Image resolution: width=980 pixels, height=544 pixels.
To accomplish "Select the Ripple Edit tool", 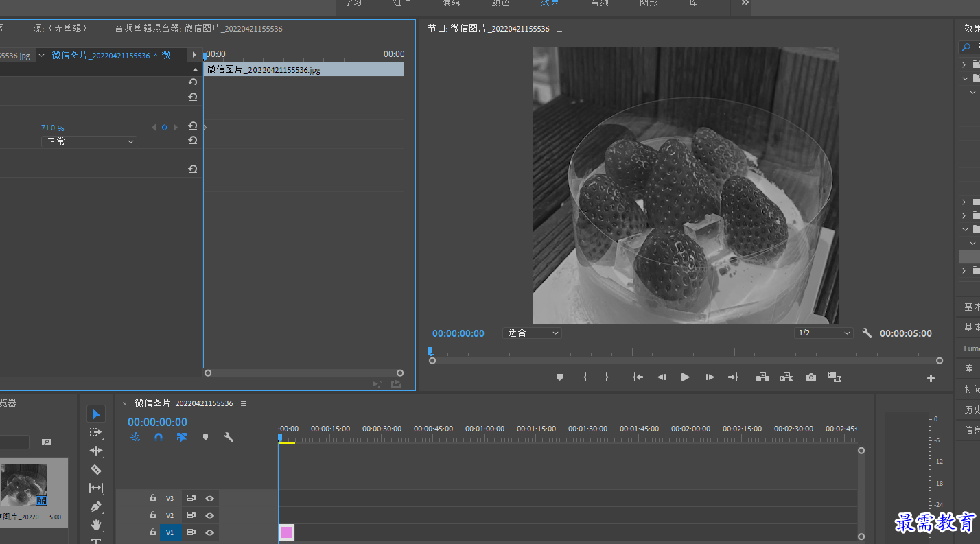I will [96, 451].
